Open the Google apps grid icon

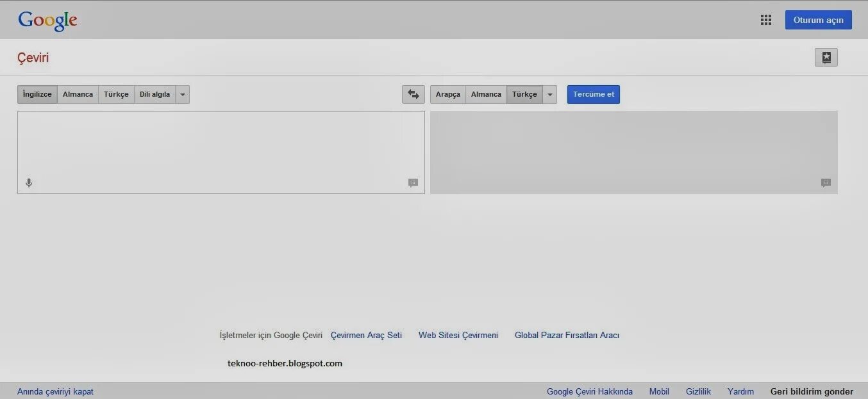766,20
